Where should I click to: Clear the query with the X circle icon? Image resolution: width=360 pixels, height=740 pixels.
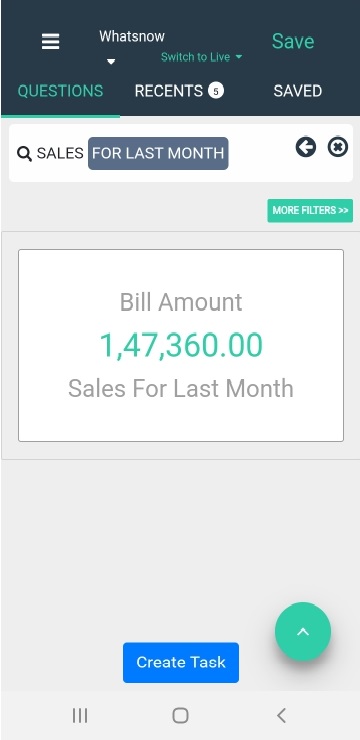click(x=338, y=147)
